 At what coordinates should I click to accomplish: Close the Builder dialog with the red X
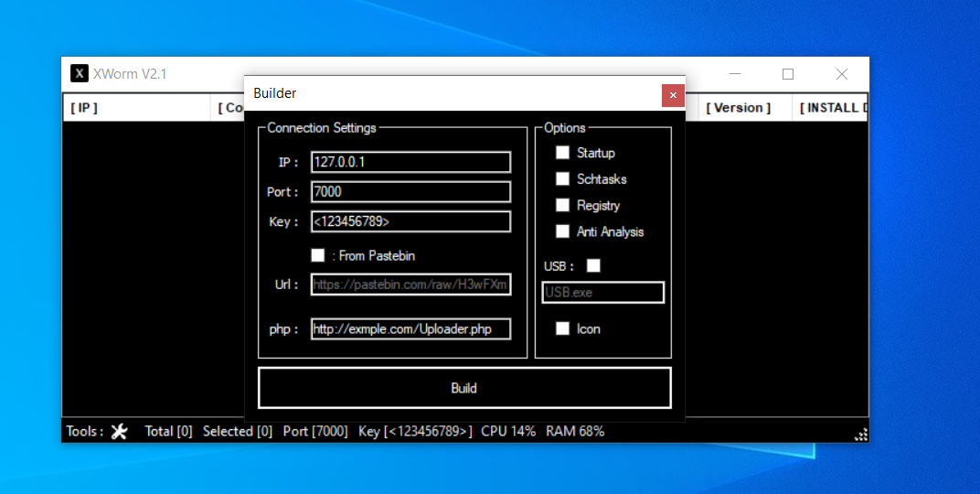673,95
